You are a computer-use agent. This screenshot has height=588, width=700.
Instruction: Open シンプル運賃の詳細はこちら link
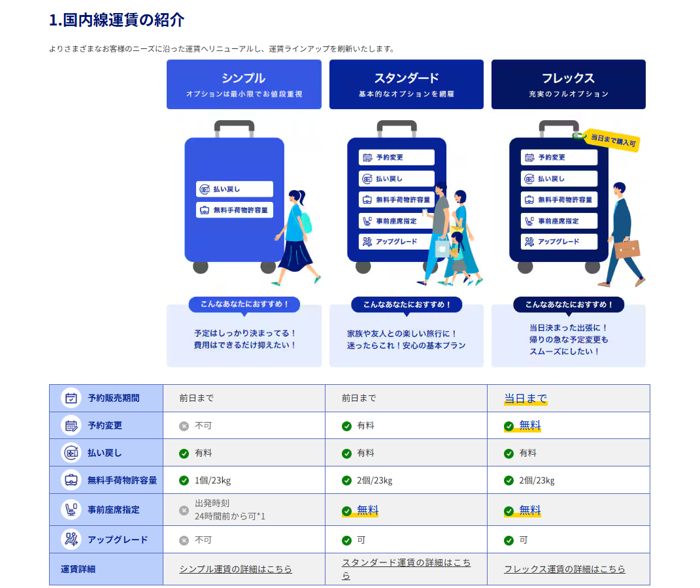235,569
